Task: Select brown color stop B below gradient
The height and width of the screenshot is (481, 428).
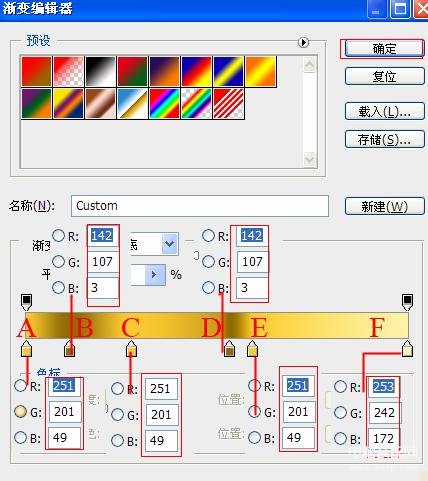Action: click(69, 349)
